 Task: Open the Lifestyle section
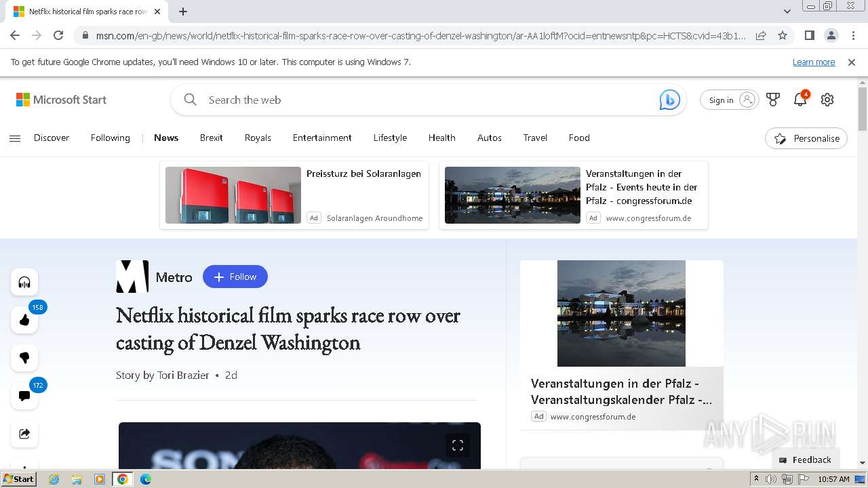pos(390,138)
